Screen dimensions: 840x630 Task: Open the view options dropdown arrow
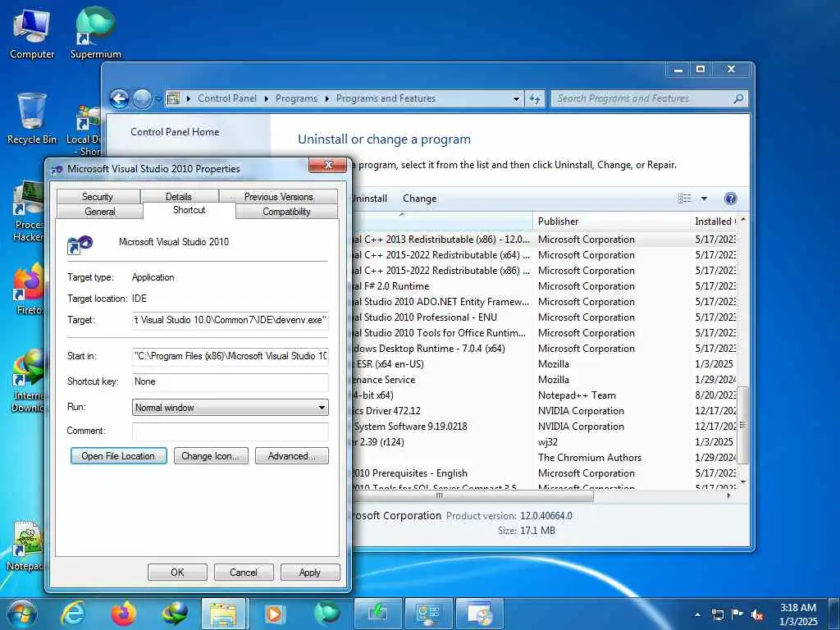click(x=704, y=199)
